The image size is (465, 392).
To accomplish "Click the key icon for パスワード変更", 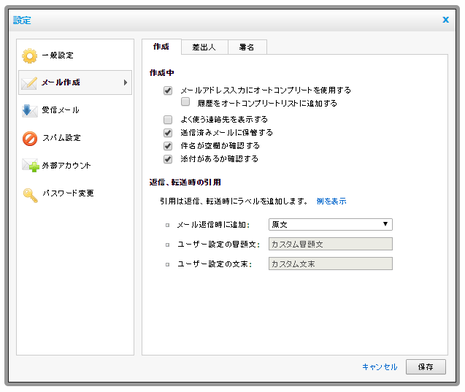I will point(30,195).
